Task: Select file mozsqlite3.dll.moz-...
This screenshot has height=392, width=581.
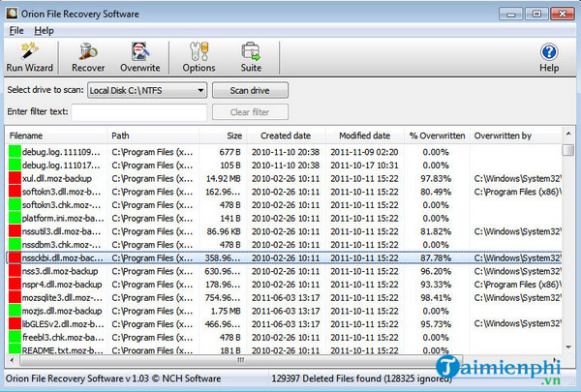Action: (x=62, y=297)
